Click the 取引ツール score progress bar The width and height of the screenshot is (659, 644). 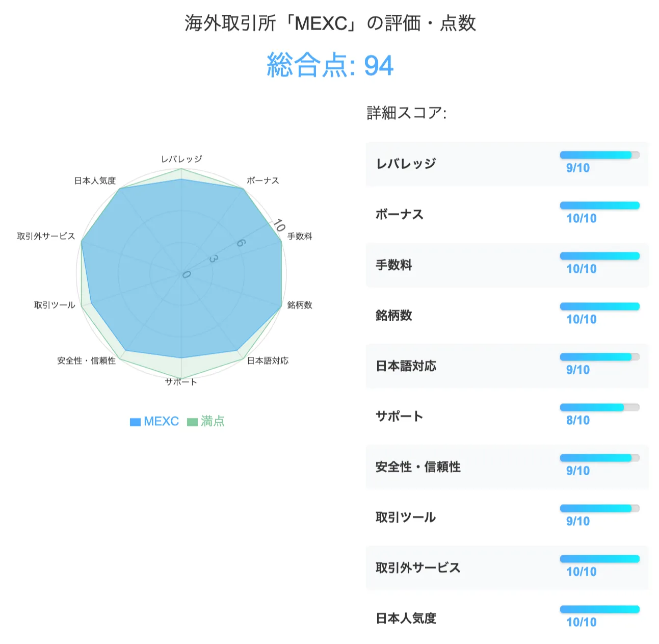tap(599, 508)
